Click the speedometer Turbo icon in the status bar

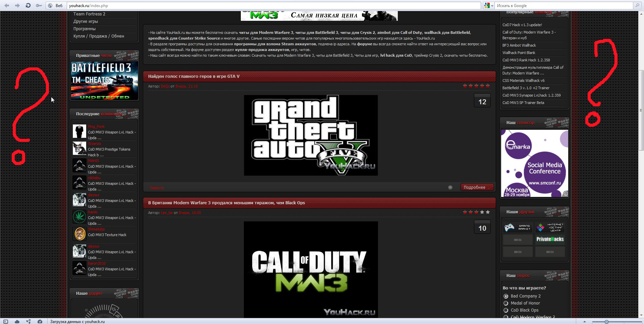(x=40, y=321)
